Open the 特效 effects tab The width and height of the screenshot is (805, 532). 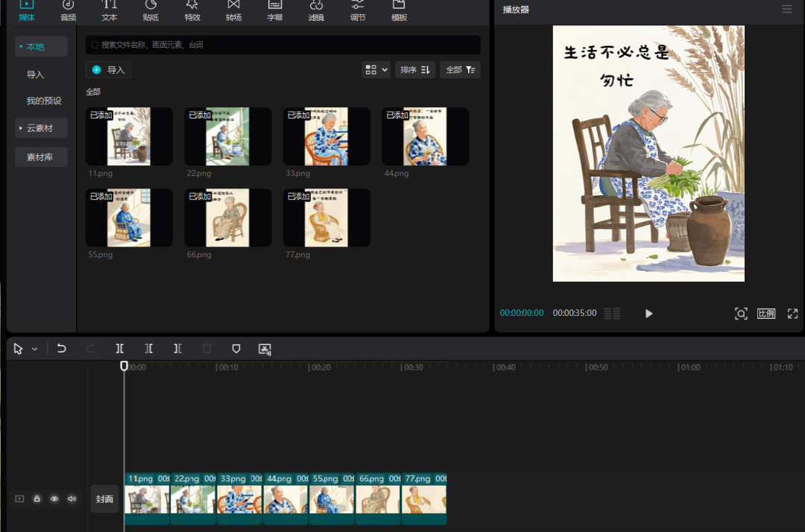coord(192,10)
